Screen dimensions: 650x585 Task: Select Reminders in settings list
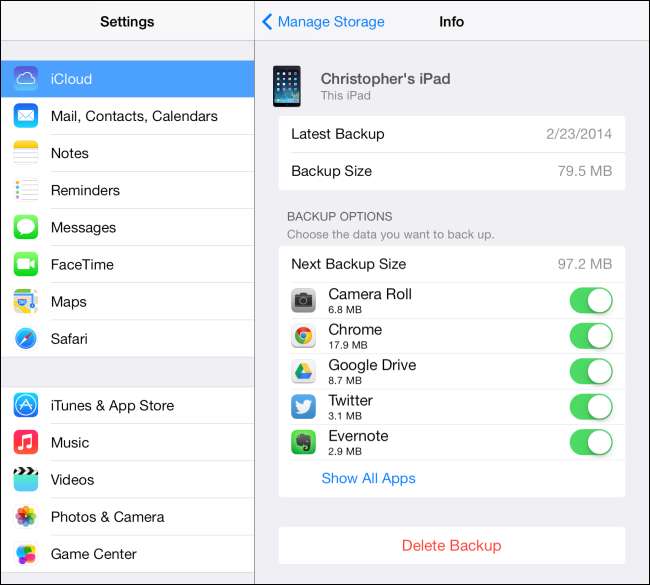pyautogui.click(x=128, y=190)
